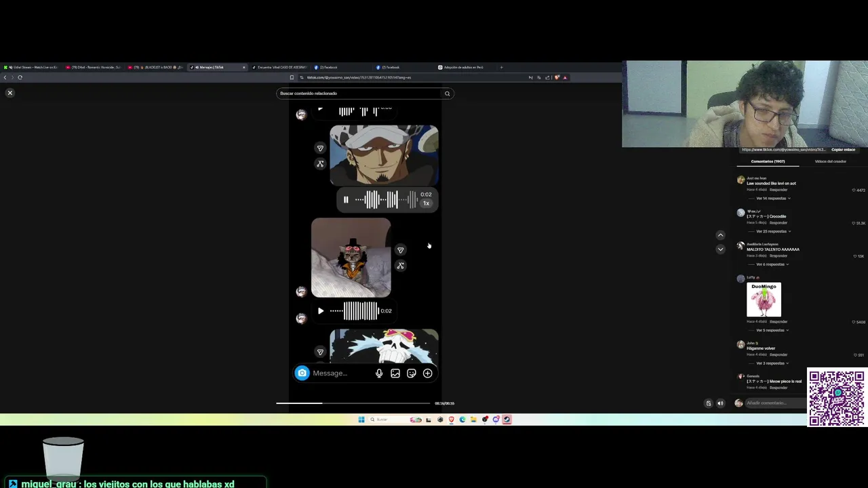Expand 'Ver 5 respuestas' replies
Screen dimensions: 868x488
pos(771,330)
